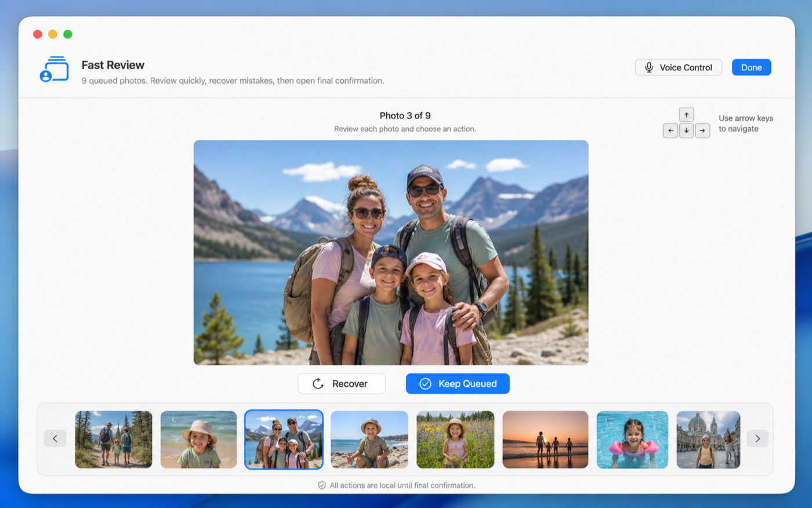Zoom the window with the green button
Image resolution: width=812 pixels, height=508 pixels.
(68, 34)
